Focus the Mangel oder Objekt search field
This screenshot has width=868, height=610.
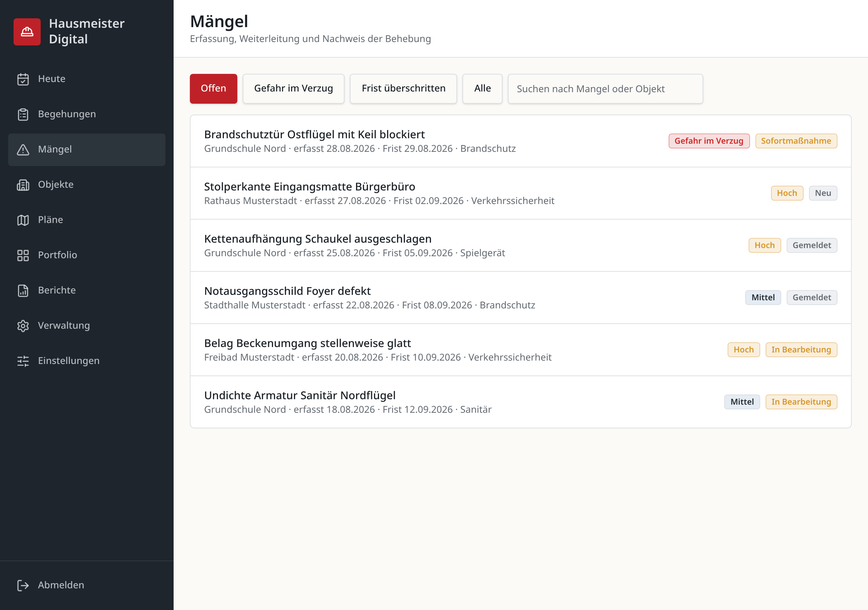(x=605, y=89)
